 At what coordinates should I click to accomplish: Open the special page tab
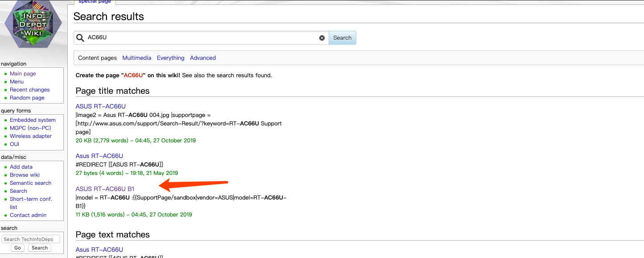95,2
